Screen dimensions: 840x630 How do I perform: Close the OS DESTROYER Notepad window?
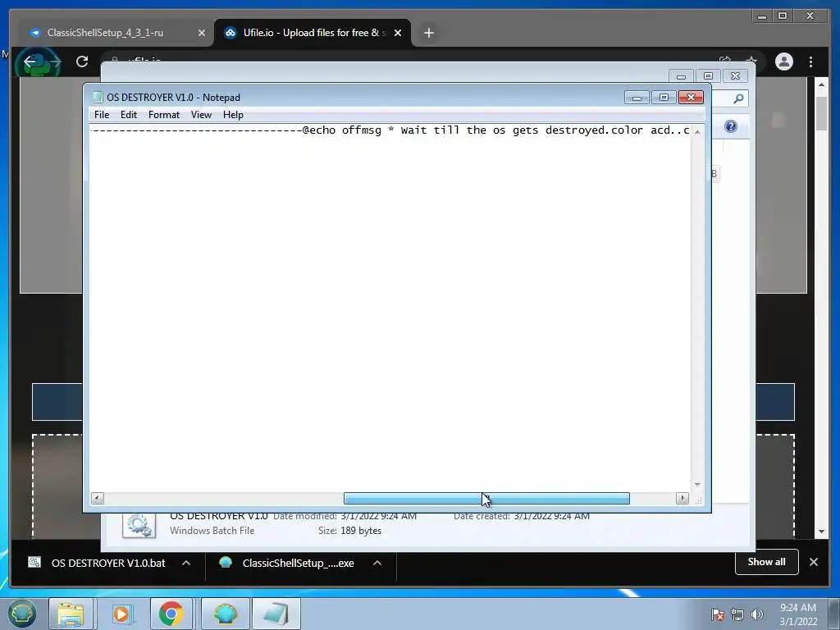pos(691,98)
